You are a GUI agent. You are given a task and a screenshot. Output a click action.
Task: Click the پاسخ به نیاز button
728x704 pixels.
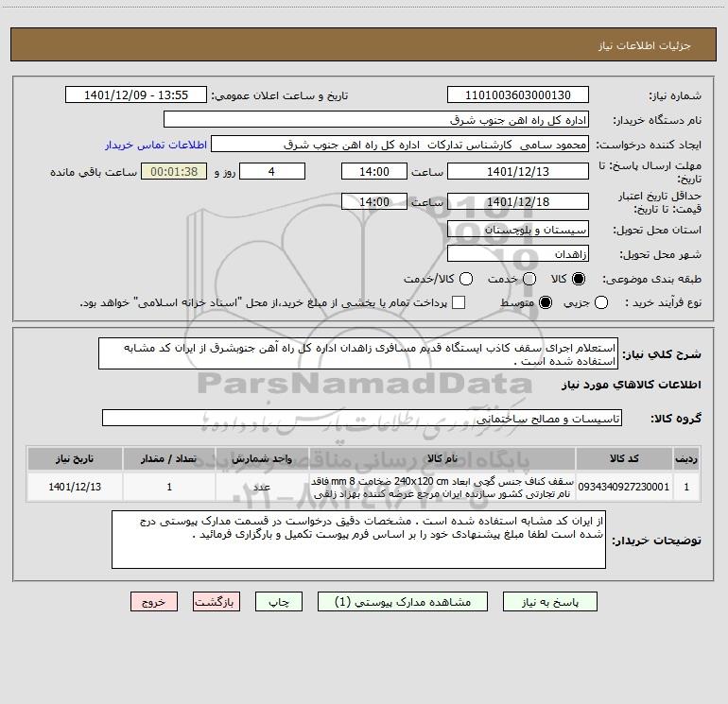(x=550, y=602)
